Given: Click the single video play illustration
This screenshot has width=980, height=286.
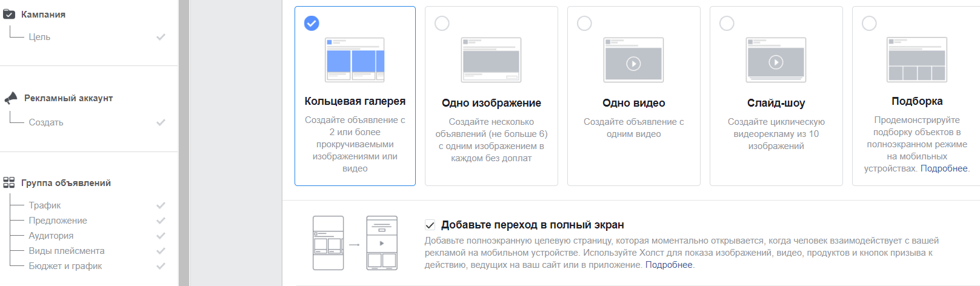Looking at the screenshot, I should pos(633,60).
